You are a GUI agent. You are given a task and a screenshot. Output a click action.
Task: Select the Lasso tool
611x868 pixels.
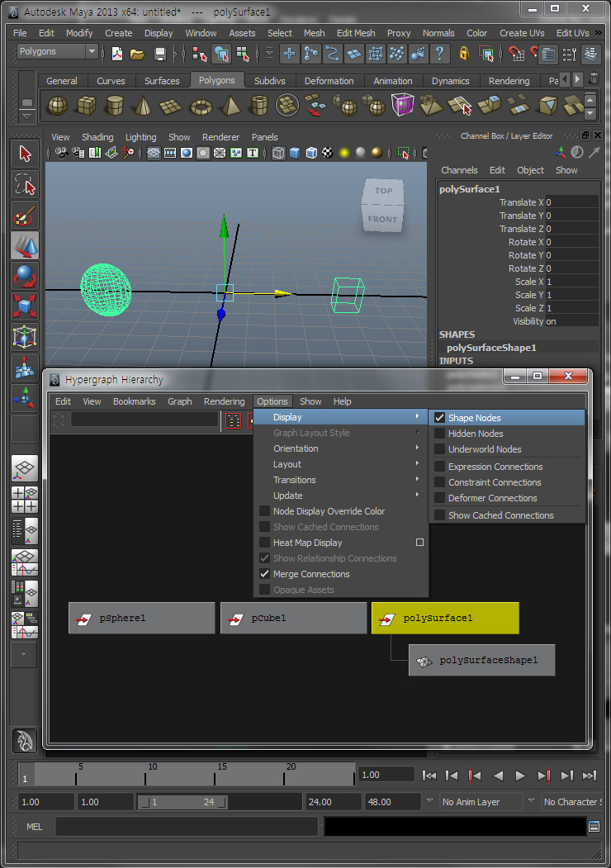point(25,183)
